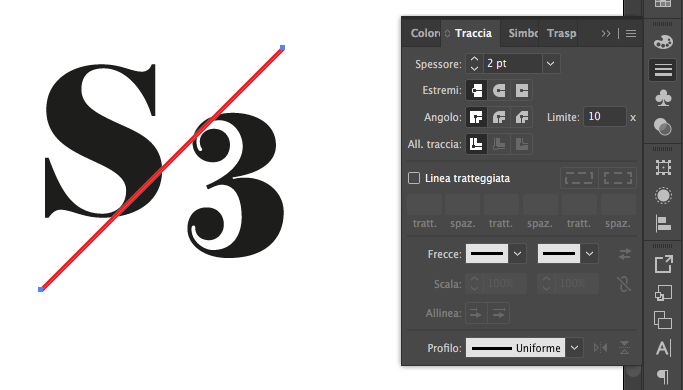
Task: Open the Pathfinder icon in dock
Action: (x=663, y=320)
